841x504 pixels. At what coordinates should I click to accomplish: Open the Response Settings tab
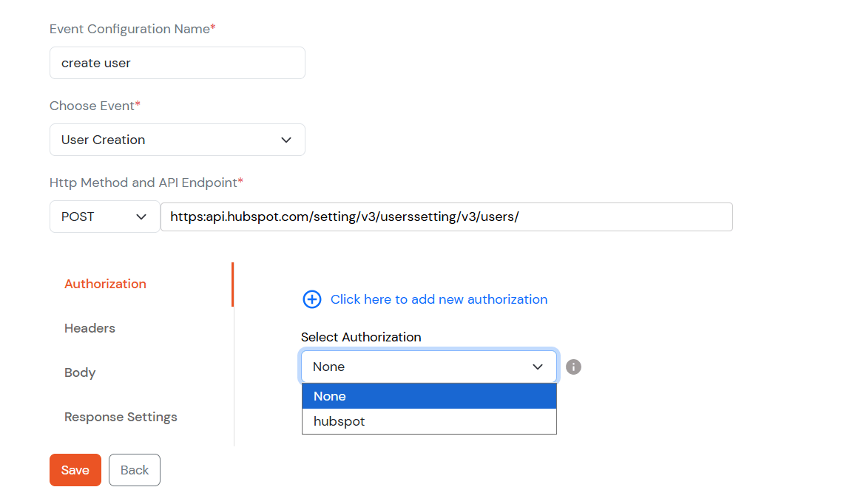point(121,418)
